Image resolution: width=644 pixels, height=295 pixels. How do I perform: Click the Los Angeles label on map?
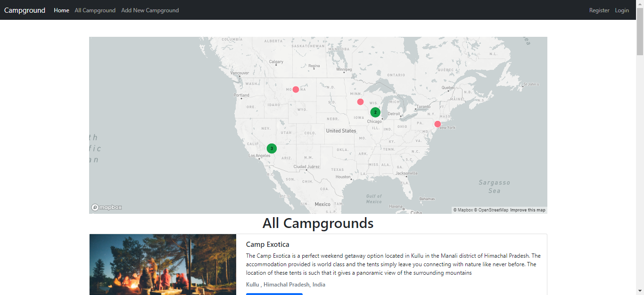click(x=259, y=155)
